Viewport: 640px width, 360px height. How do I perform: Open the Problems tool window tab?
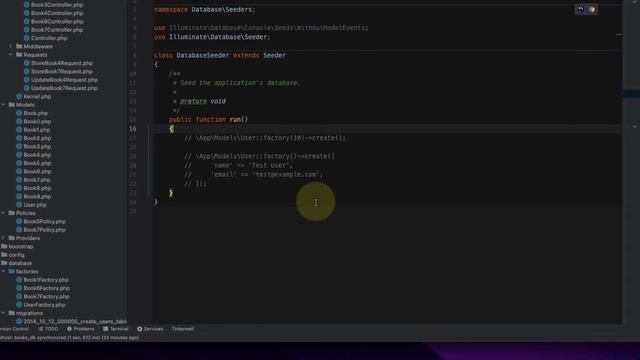coord(80,329)
